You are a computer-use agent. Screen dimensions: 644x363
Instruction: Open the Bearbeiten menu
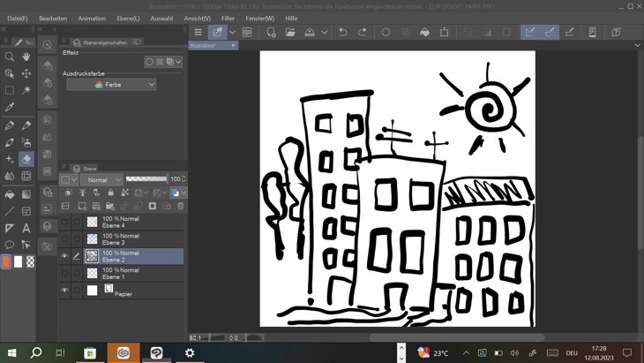coord(53,19)
